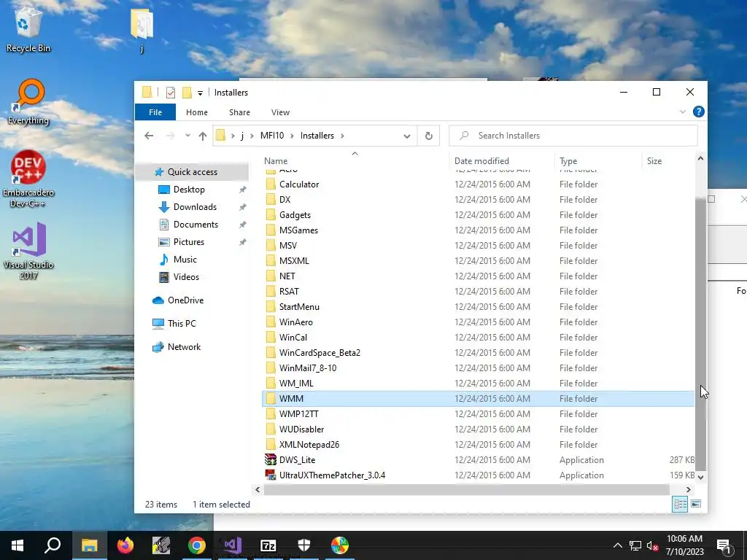Open taskbar Search magnifier
This screenshot has width=747, height=560.
pos(53,545)
